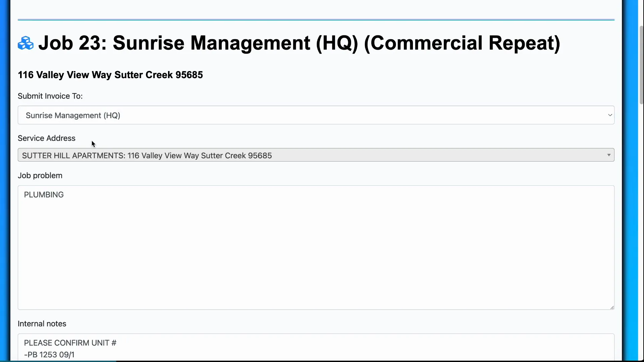
Task: Select the Sunrise Management (HQ) option text
Action: point(73,115)
